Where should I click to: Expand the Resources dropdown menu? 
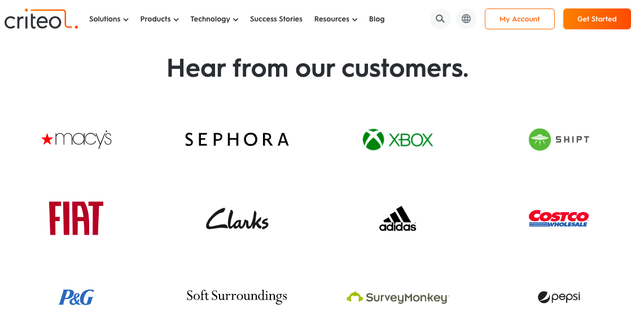click(x=336, y=19)
